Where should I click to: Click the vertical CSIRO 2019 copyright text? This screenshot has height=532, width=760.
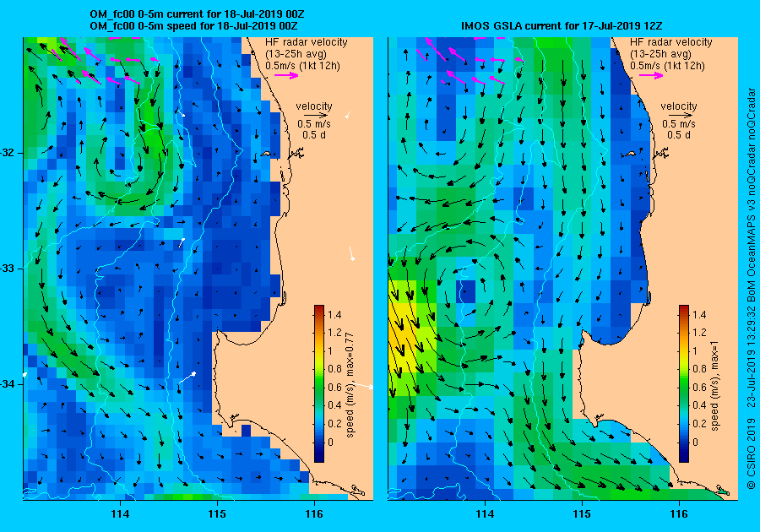pyautogui.click(x=751, y=288)
